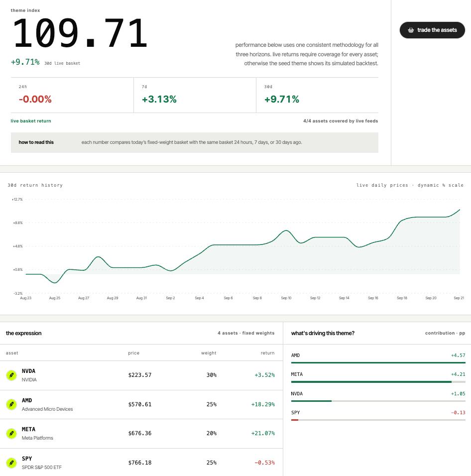Click the return column header
This screenshot has height=476, width=471.
pos(268,353)
